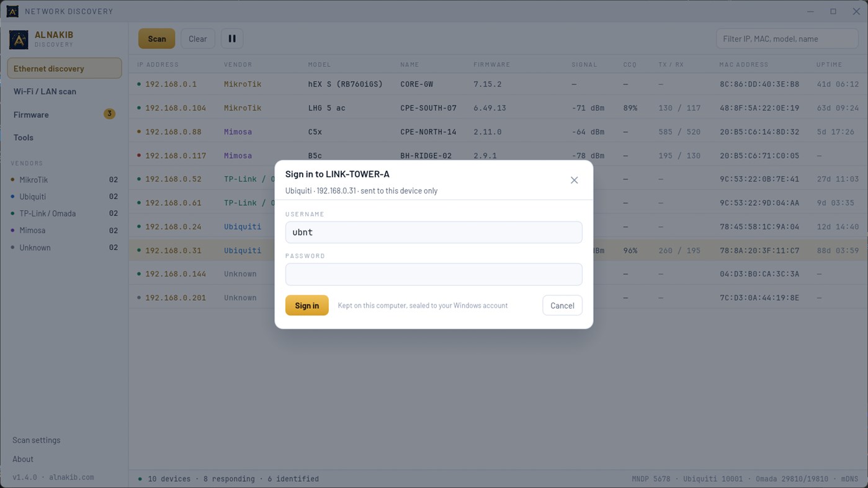Viewport: 868px width, 488px height.
Task: Pause scanning with the pause icon button
Action: pos(232,38)
